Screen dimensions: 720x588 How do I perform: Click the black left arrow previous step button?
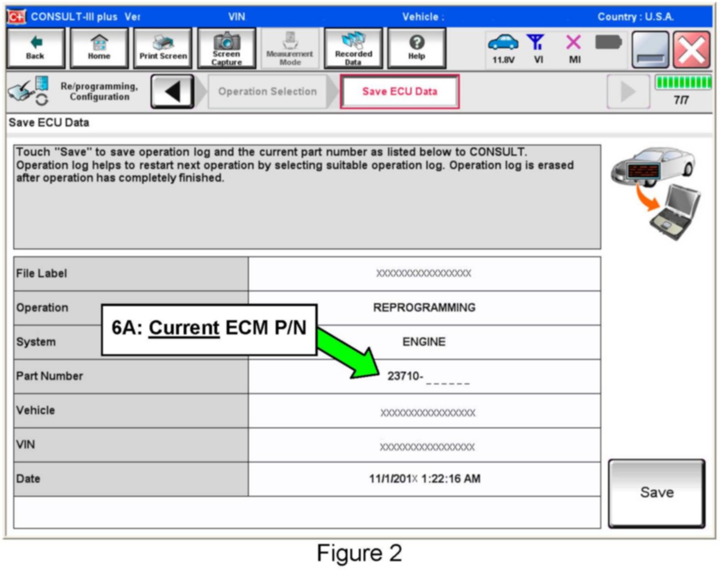tap(172, 91)
